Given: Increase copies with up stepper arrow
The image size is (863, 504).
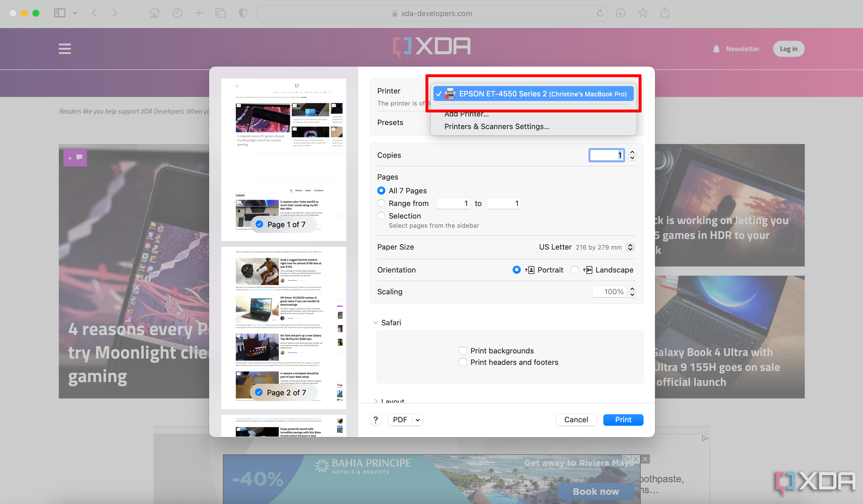Looking at the screenshot, I should 632,152.
